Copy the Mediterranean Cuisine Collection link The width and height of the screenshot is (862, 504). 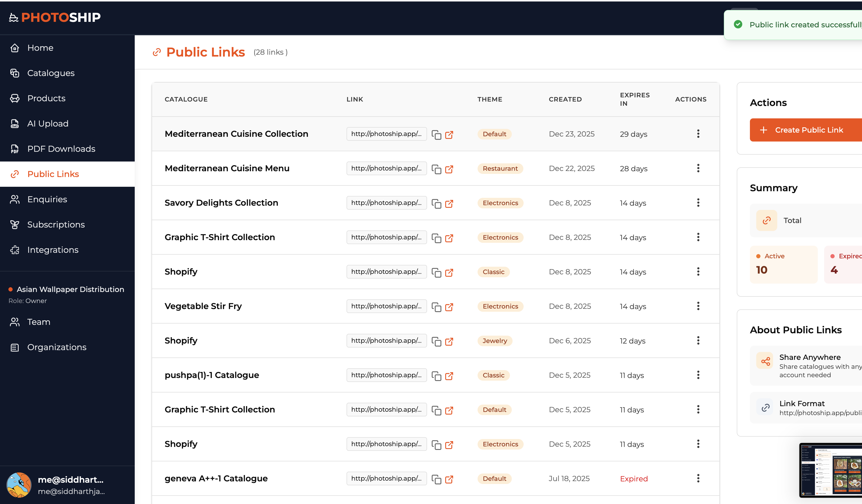[x=437, y=135]
